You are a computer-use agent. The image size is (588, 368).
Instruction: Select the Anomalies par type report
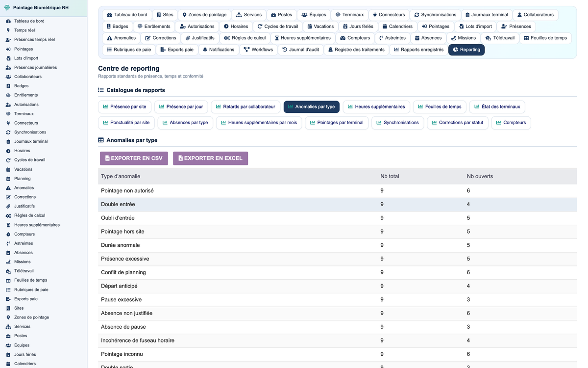click(x=312, y=106)
